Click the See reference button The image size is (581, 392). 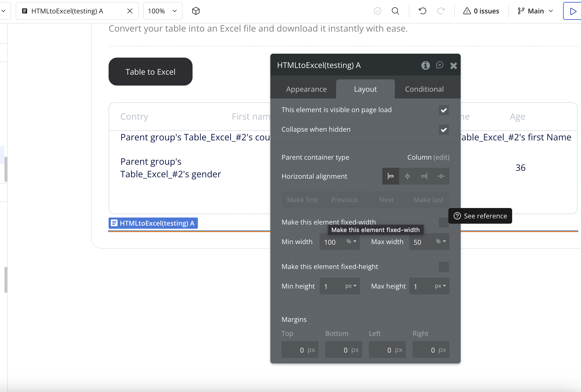tap(480, 216)
